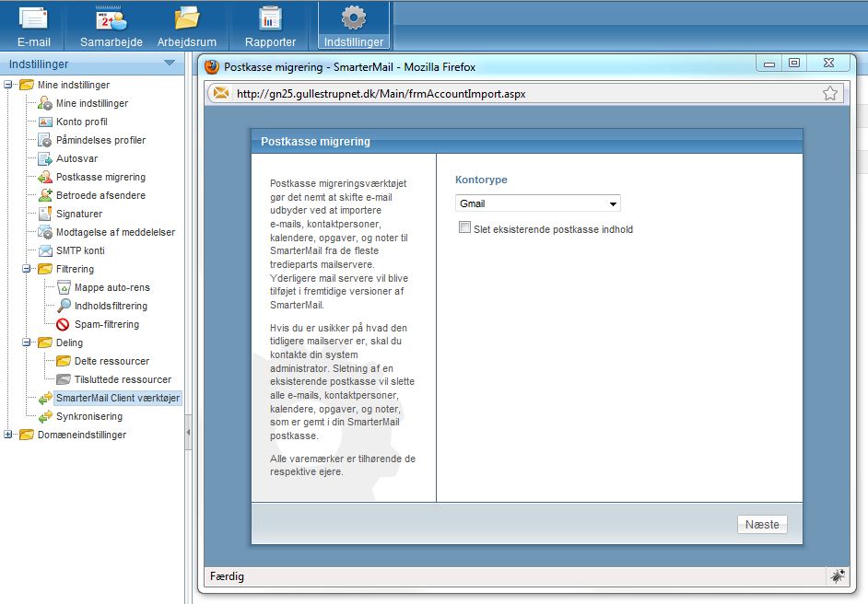This screenshot has height=604, width=868.
Task: Maximize the Postkasse migrering popup window
Action: click(x=794, y=63)
